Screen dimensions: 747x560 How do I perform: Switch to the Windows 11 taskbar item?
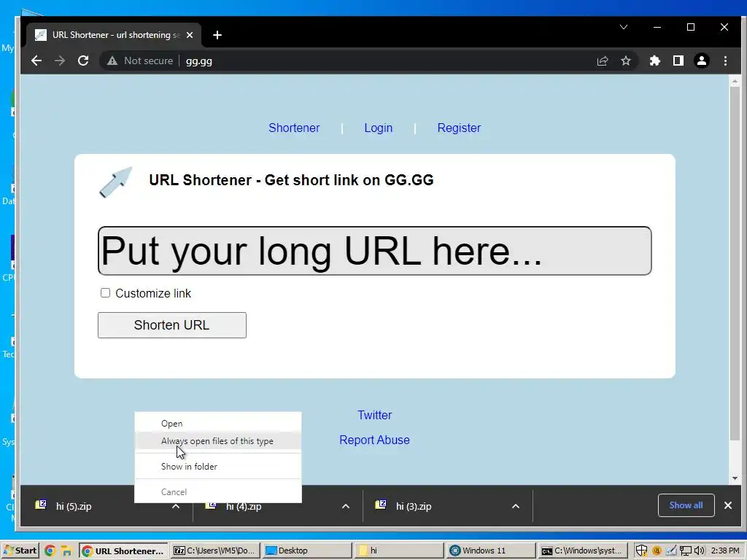coord(491,551)
